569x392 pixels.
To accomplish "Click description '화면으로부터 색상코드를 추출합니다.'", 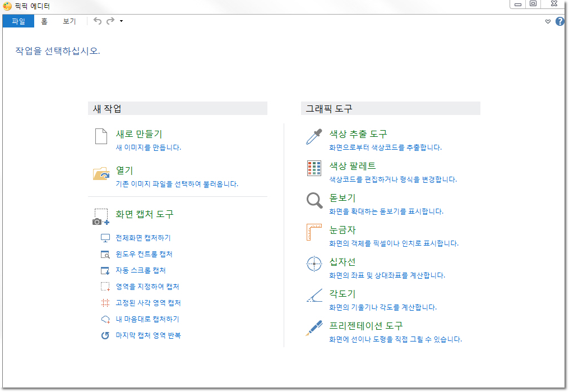I will tap(385, 147).
